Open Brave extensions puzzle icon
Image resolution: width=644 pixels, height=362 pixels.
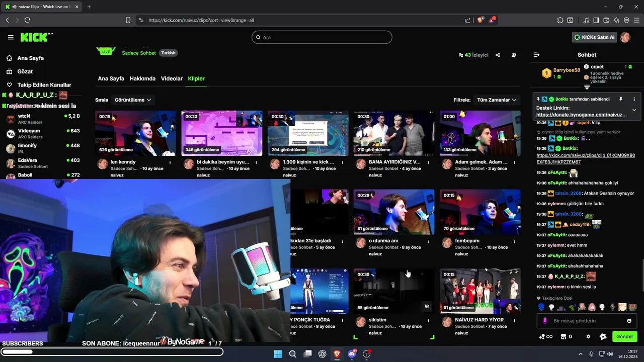tap(560, 20)
